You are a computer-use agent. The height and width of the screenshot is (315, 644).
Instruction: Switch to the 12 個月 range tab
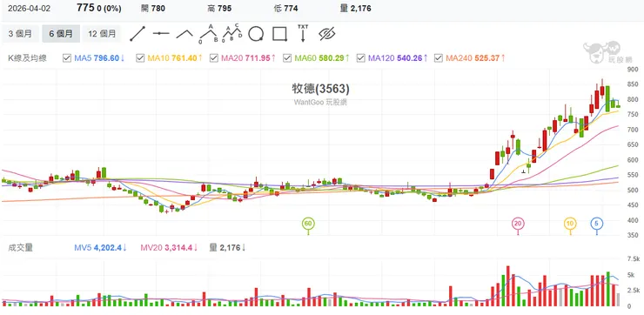(102, 34)
